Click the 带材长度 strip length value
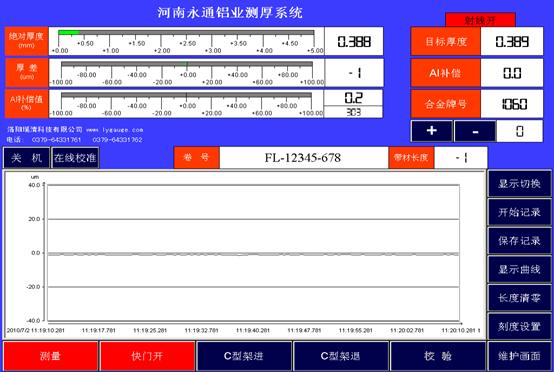554x372 pixels. click(460, 158)
